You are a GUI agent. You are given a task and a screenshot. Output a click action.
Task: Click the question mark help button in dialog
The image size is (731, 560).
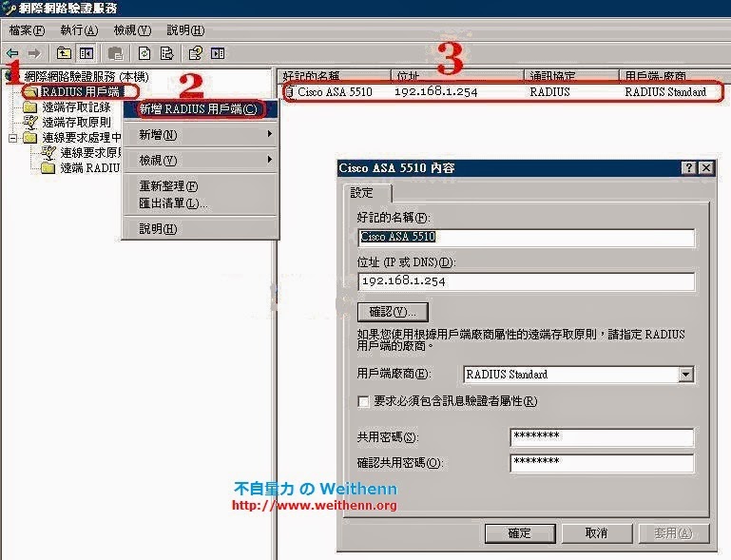688,168
